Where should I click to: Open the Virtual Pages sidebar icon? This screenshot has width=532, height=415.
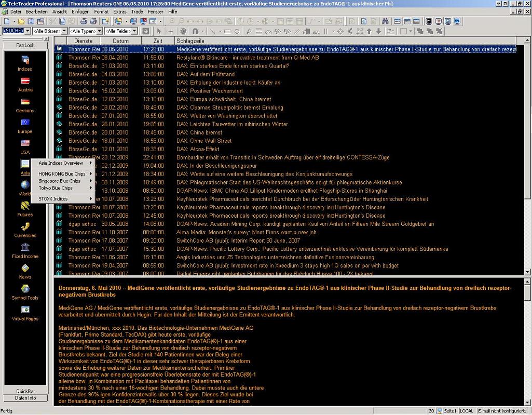(25, 310)
